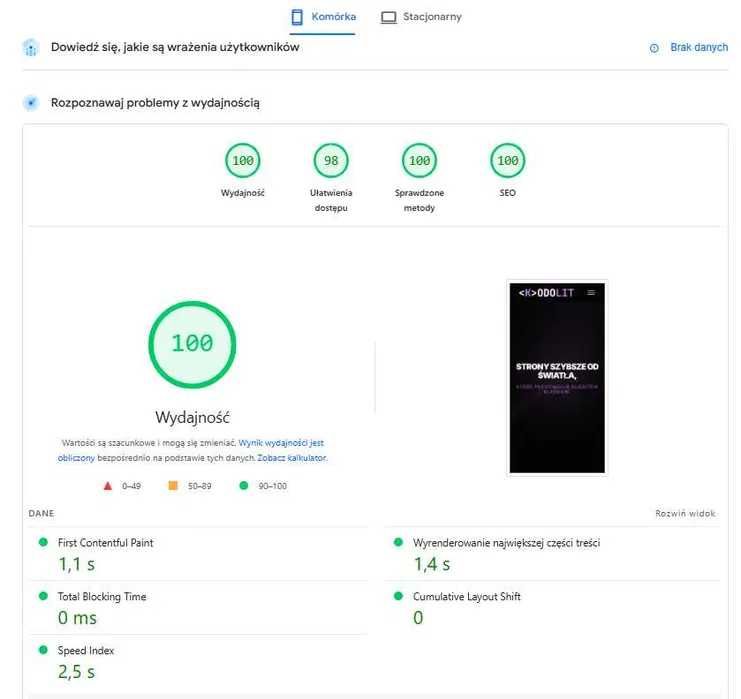The image size is (741, 699).
Task: Click the green status dot for Speed Index
Action: click(x=43, y=650)
